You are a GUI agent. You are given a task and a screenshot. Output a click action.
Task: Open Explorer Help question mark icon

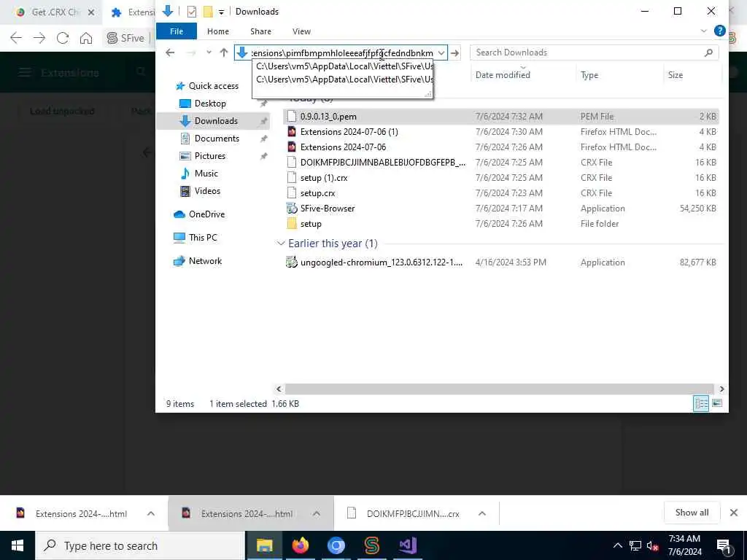(x=719, y=31)
